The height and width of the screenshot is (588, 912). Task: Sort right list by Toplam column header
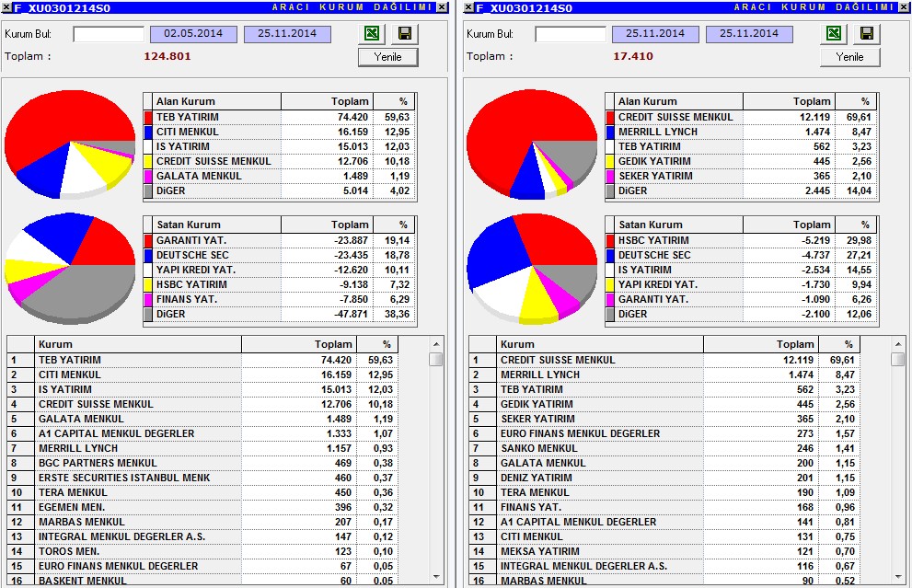tap(761, 344)
